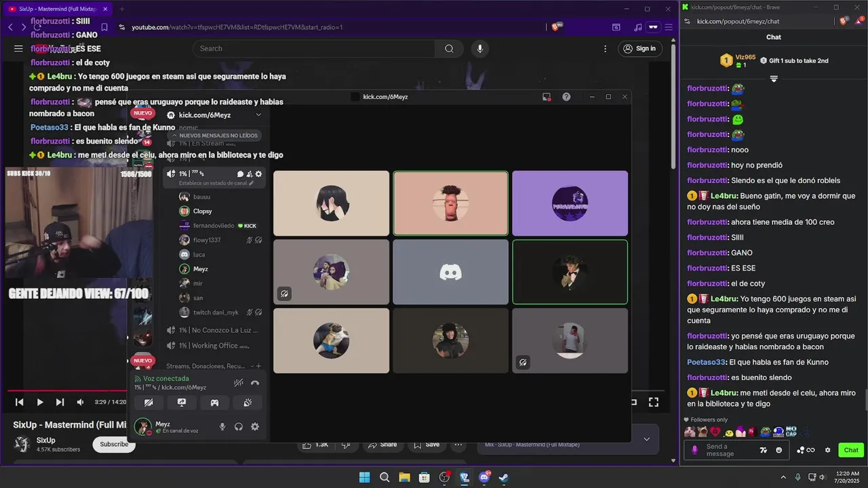Like the SixUp Mastermind video
Viewport: 868px width, 488px height.
[x=315, y=445]
